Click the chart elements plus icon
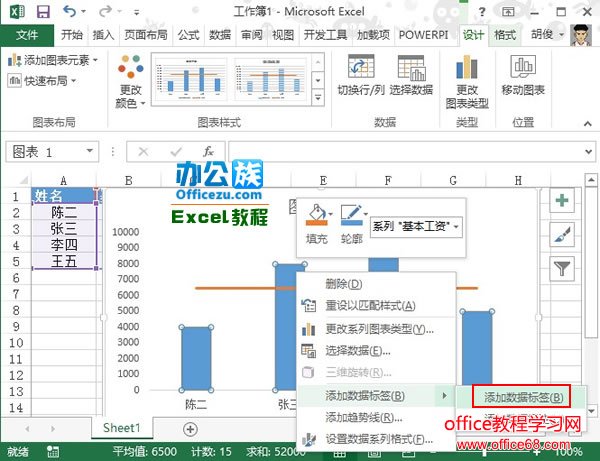 561,200
